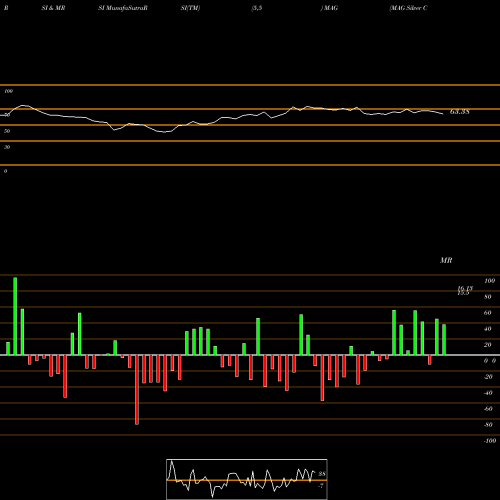Click the MR axis label 20

pyautogui.click(x=488, y=345)
